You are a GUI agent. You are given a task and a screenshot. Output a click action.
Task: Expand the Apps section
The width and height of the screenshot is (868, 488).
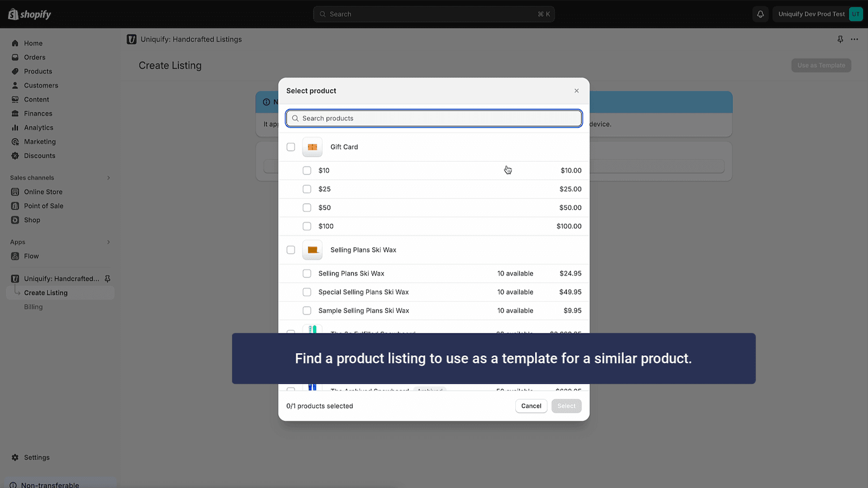pos(108,242)
